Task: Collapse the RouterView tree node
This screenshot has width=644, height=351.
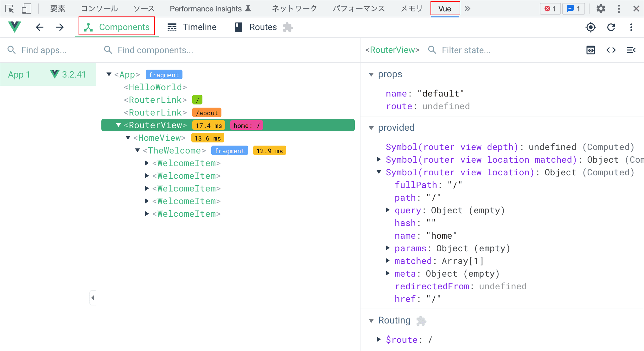Action: coord(118,125)
